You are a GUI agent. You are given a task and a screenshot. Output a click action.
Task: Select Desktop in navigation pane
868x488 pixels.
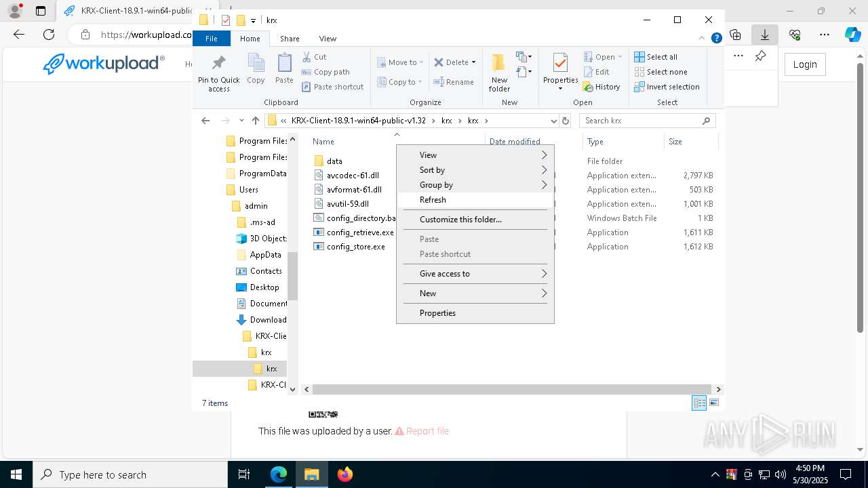point(258,287)
